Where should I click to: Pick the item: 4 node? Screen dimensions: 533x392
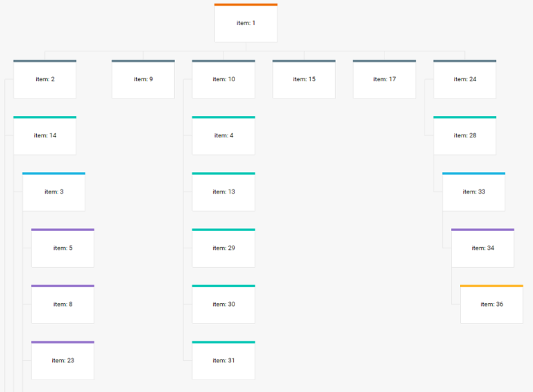(x=223, y=135)
